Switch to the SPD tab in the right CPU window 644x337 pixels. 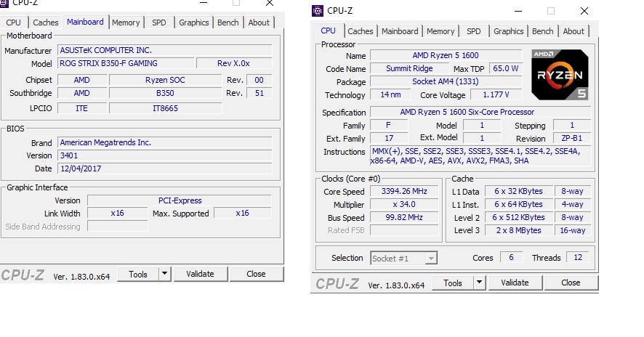pos(474,31)
